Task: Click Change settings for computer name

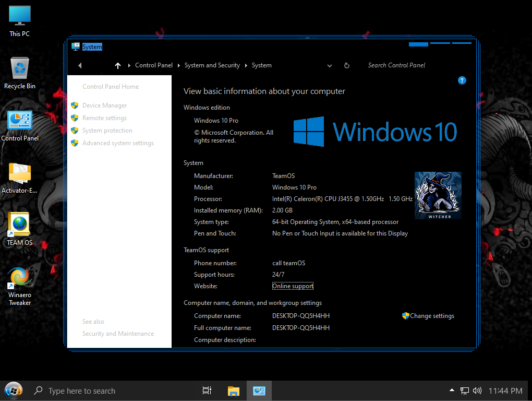Action: [x=432, y=316]
